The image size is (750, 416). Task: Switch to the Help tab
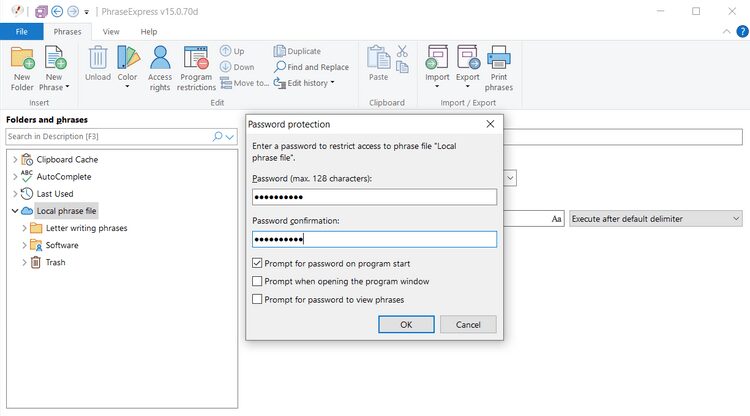point(149,32)
